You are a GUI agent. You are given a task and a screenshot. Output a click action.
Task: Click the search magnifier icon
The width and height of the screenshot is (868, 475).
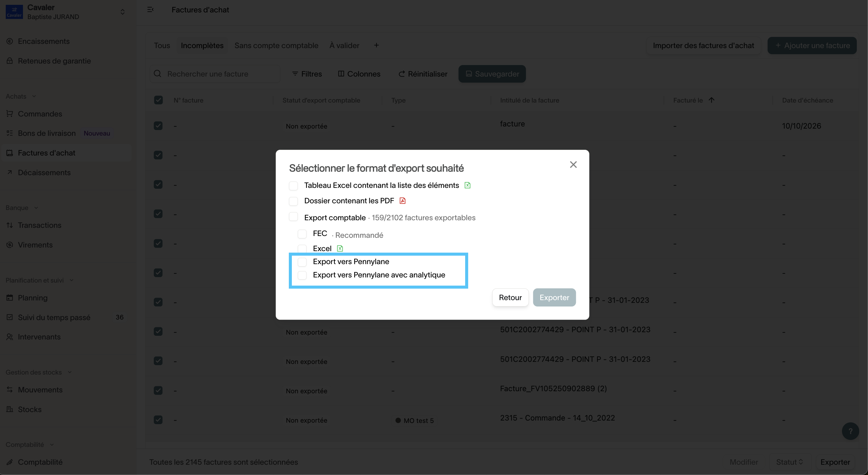157,74
